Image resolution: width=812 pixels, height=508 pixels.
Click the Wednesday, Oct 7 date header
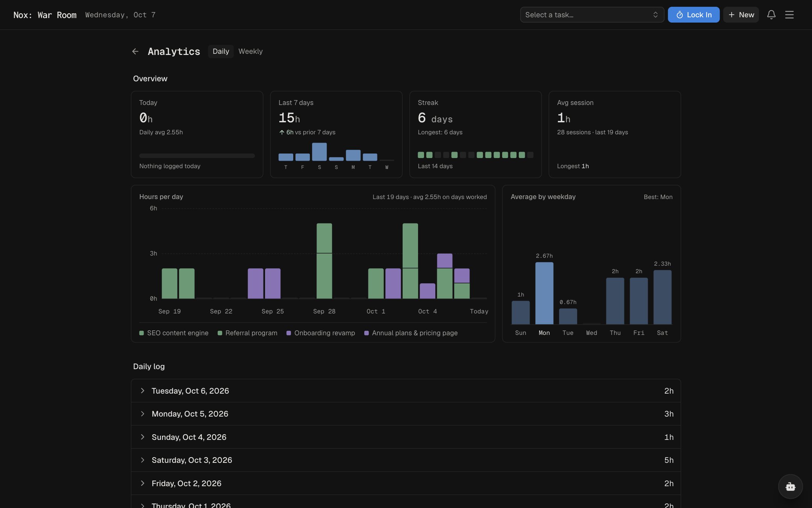coord(120,15)
